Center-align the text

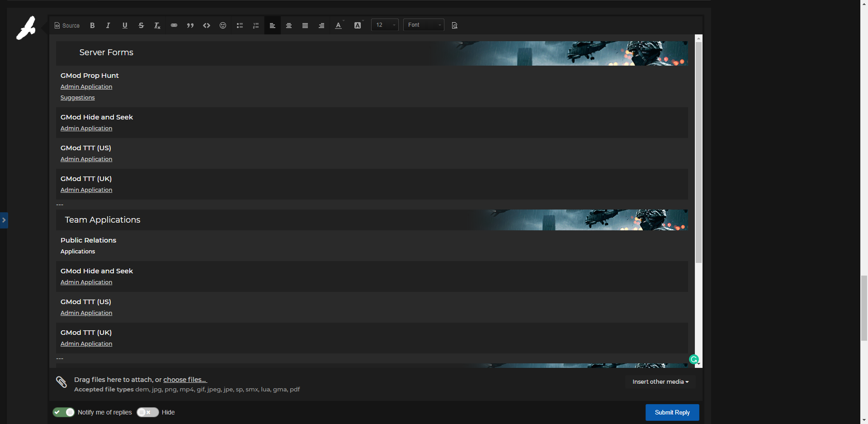[x=289, y=25]
